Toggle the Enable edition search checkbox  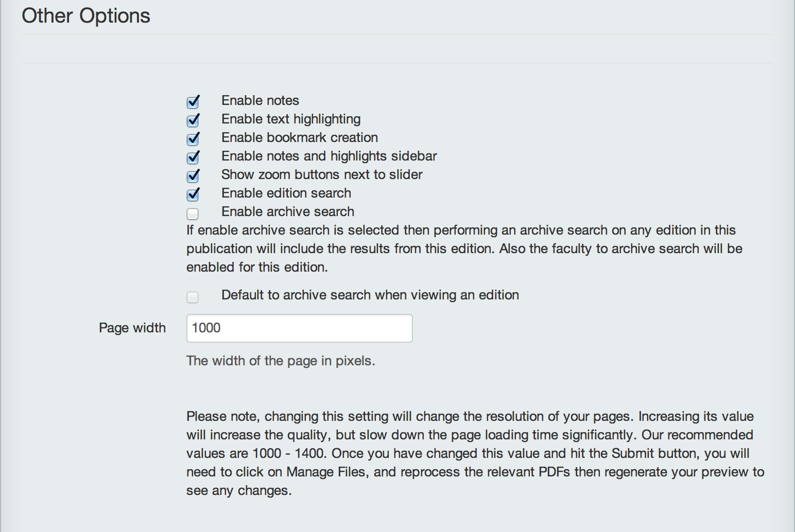point(193,194)
